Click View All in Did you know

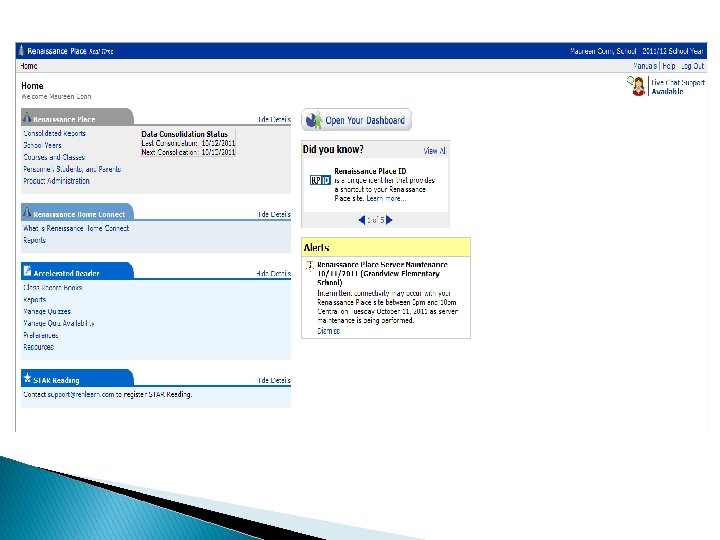point(434,151)
